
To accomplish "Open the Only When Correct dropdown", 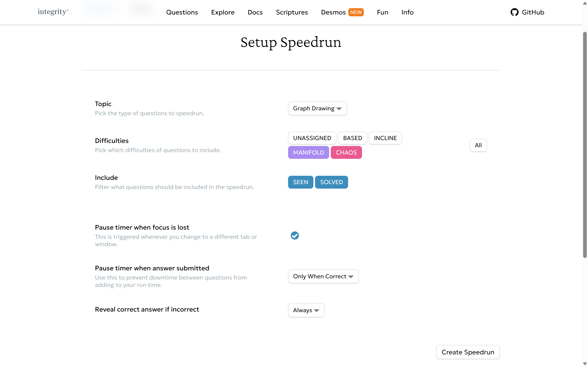I will 323,276.
